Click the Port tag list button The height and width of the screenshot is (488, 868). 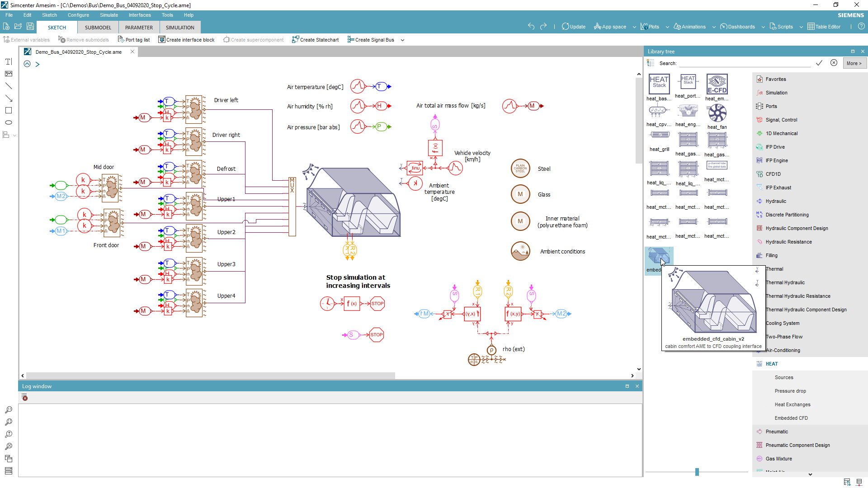coord(134,40)
